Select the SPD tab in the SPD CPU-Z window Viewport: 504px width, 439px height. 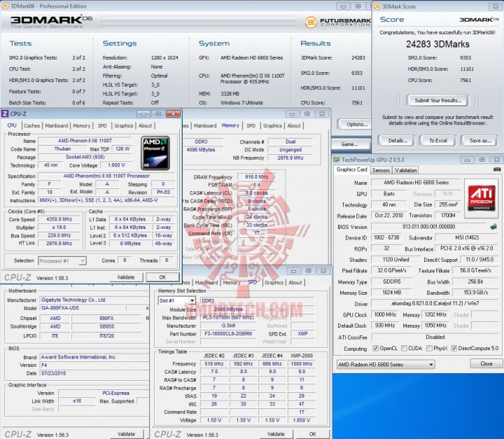tap(252, 282)
